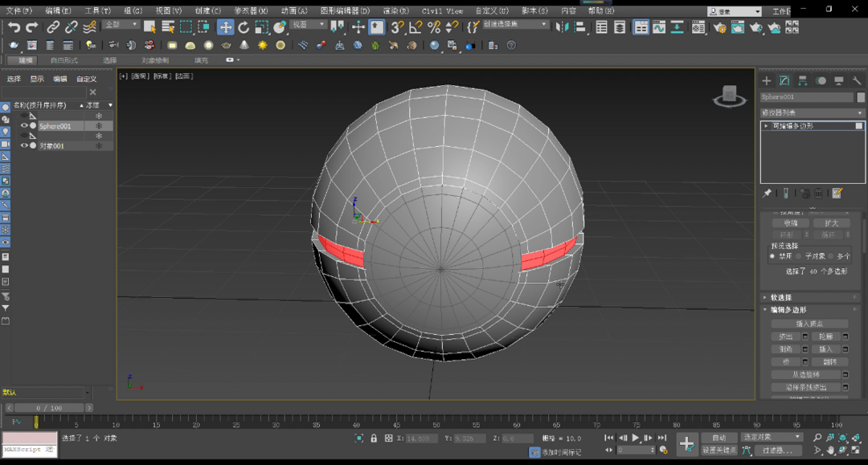Image resolution: width=868 pixels, height=465 pixels.
Task: Open the Mirror tool
Action: click(562, 27)
